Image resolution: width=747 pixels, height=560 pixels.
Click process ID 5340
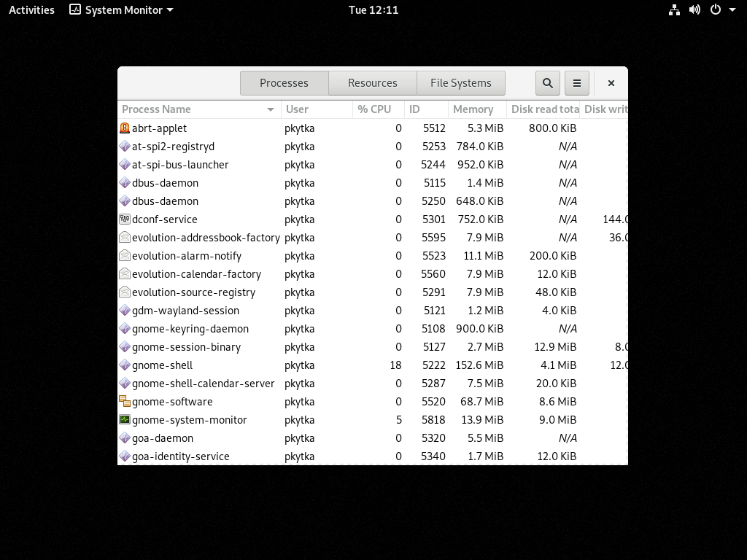433,456
